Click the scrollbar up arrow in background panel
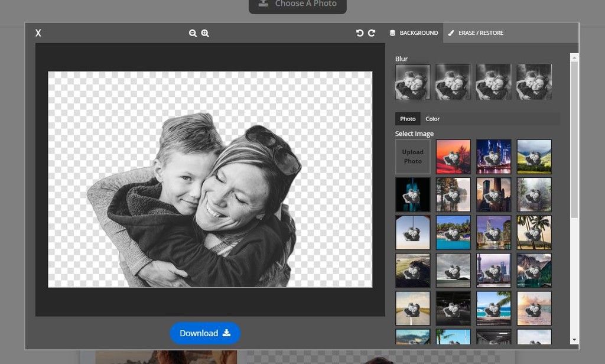Screen dimensions: 605x364 point(574,57)
